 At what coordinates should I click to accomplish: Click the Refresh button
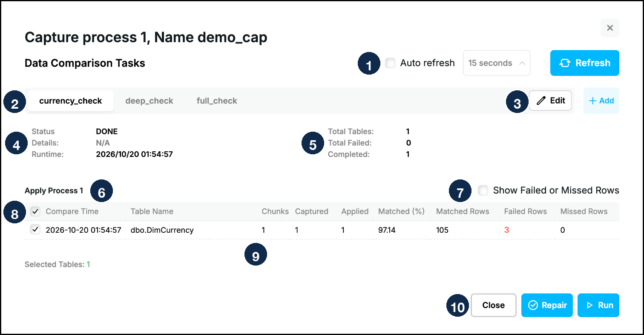point(584,63)
